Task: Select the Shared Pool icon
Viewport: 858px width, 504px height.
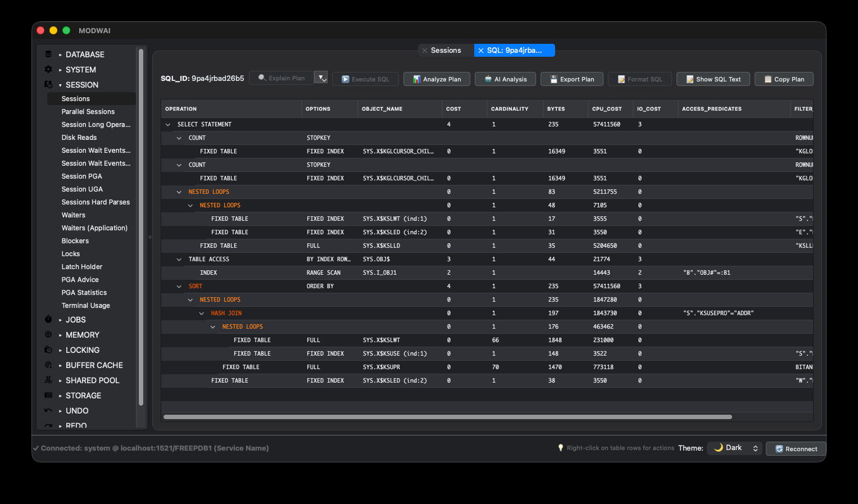Action: tap(47, 380)
